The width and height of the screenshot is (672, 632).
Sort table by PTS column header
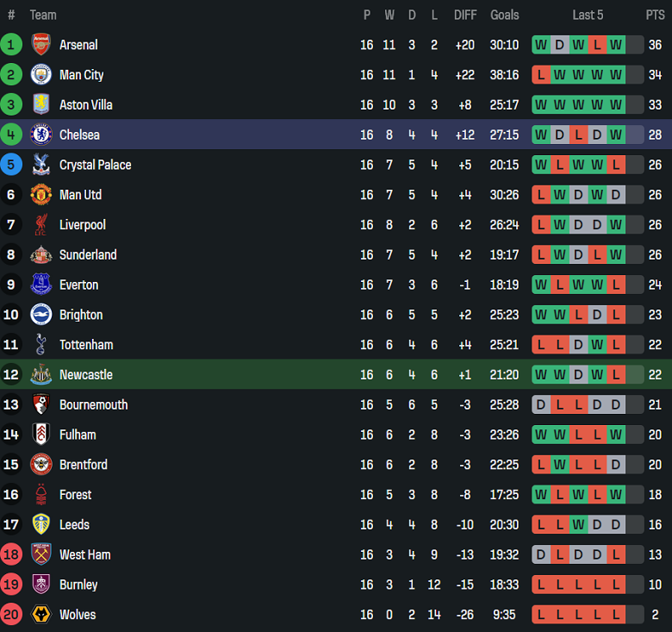click(x=655, y=15)
